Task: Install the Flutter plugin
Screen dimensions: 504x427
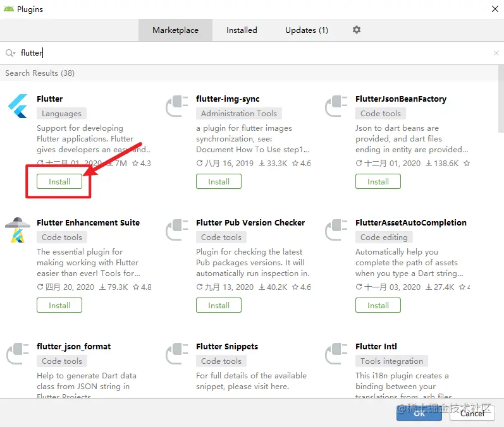Action: (x=59, y=181)
